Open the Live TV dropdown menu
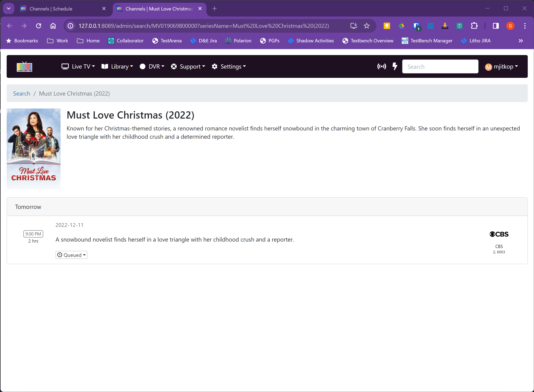The image size is (534, 392). (x=78, y=67)
